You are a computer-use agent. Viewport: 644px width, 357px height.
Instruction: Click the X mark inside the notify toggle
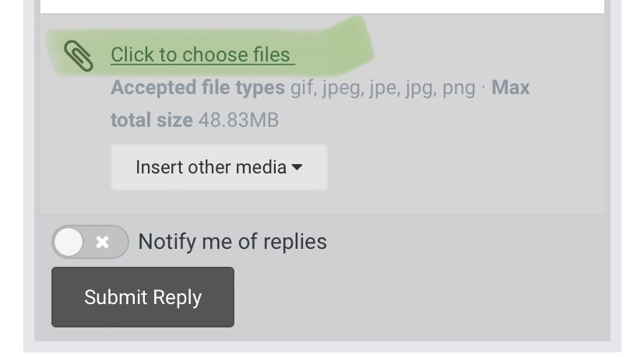pyautogui.click(x=102, y=242)
